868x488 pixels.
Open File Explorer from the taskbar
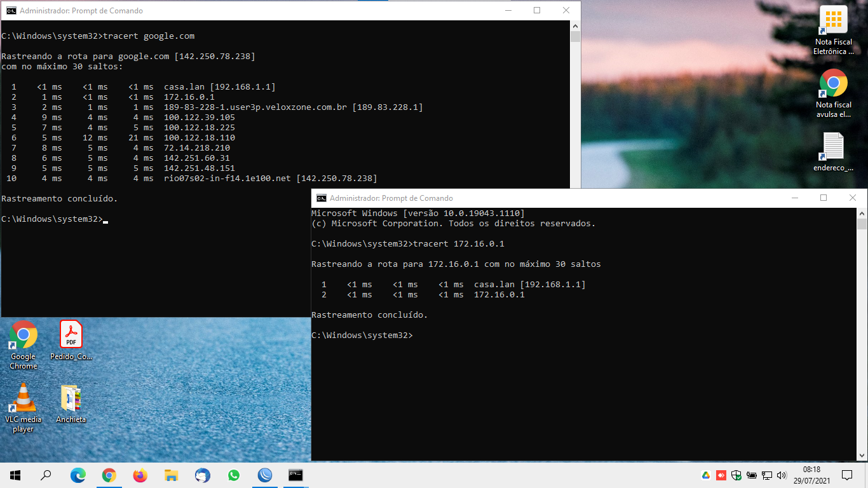[171, 475]
